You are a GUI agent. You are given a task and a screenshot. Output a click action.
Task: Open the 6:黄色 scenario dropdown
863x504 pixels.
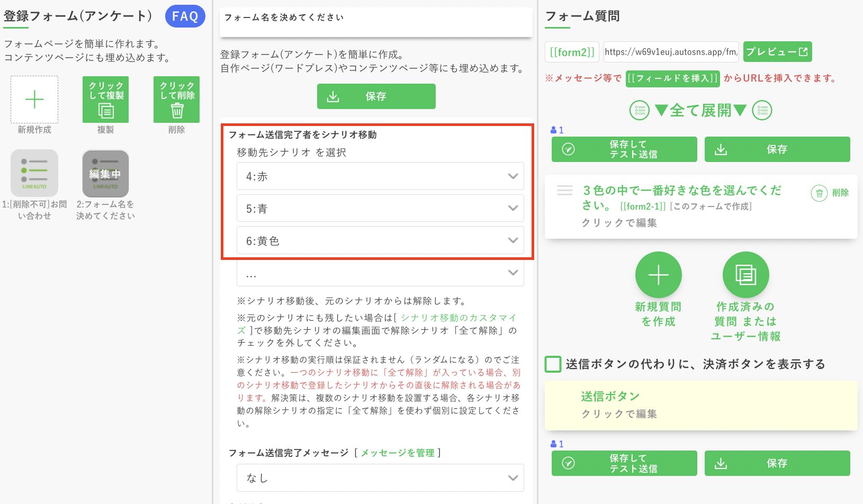click(x=380, y=240)
